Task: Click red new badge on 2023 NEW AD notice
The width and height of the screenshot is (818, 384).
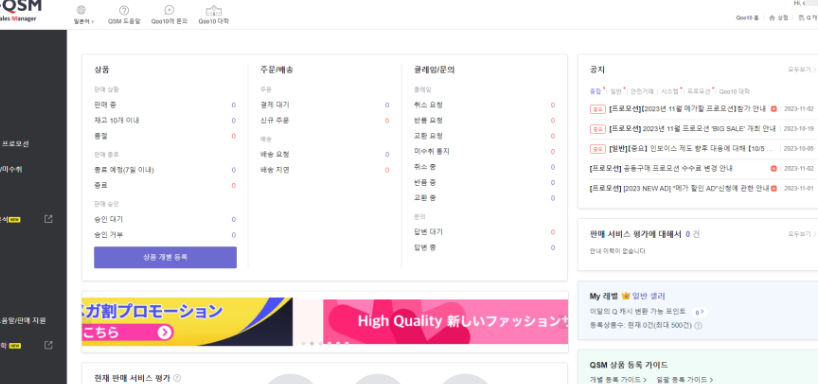Action: (774, 188)
